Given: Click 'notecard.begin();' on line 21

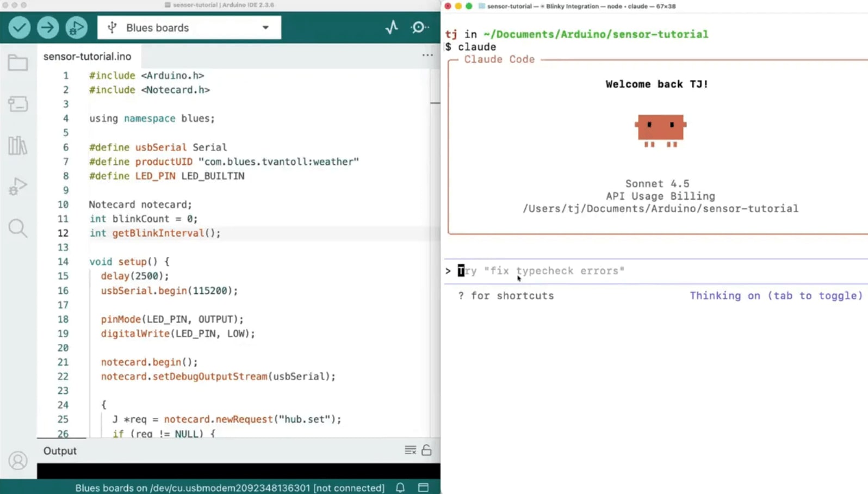Looking at the screenshot, I should click(149, 362).
